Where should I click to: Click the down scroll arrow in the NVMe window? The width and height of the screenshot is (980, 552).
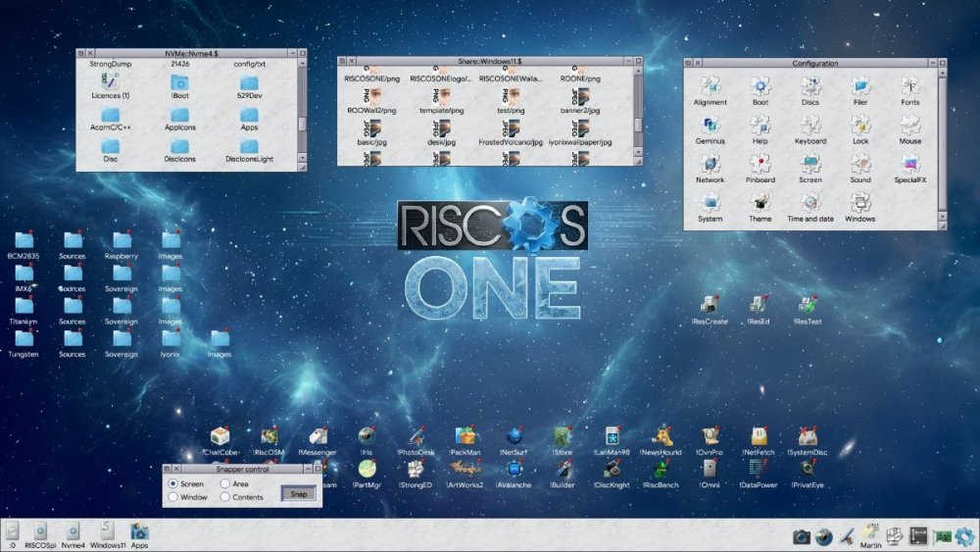click(302, 158)
